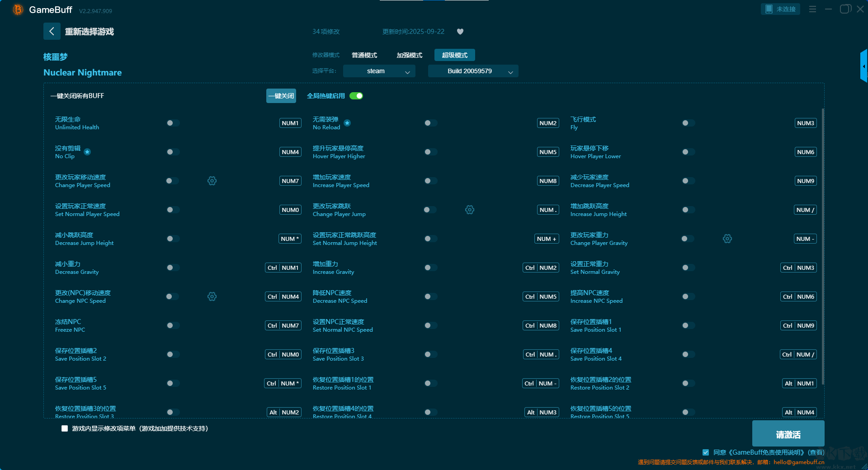The width and height of the screenshot is (868, 470).
Task: Toggle Increase Jump Height switch
Action: [x=688, y=210]
